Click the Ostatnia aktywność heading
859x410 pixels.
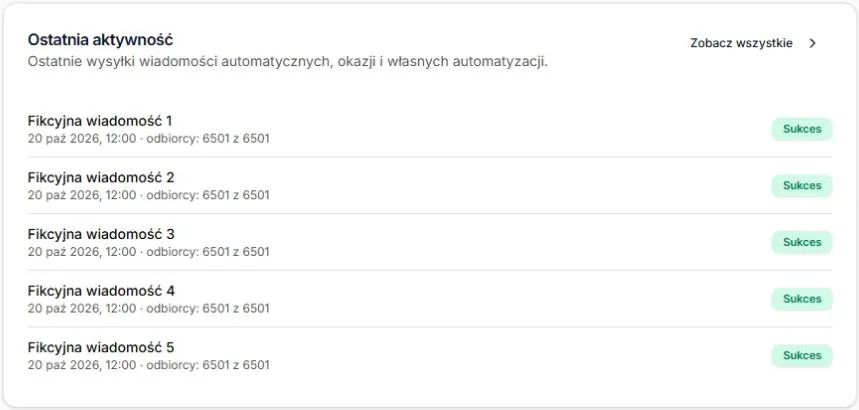click(100, 40)
